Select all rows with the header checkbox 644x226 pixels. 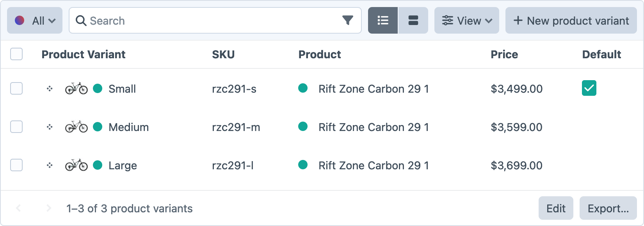[x=16, y=54]
